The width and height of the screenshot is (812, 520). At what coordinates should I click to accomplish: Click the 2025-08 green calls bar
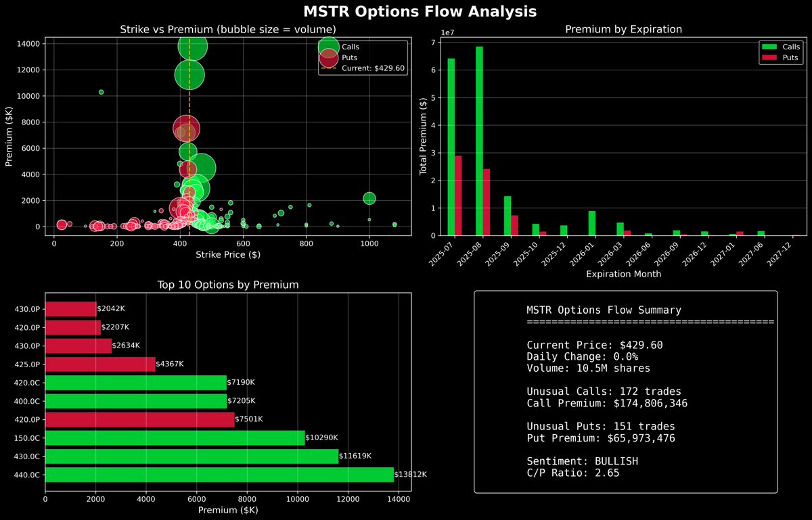[x=479, y=141]
